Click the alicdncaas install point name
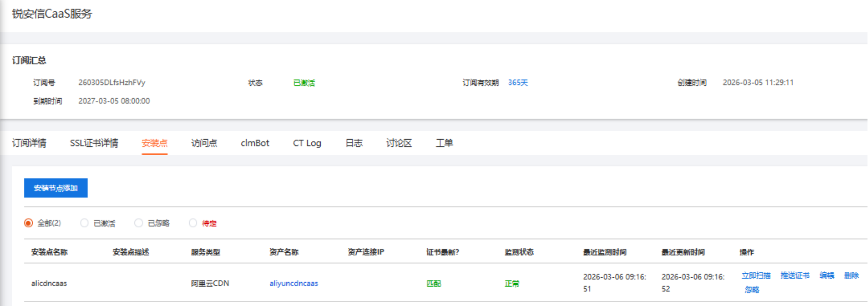868x306 pixels. point(49,283)
